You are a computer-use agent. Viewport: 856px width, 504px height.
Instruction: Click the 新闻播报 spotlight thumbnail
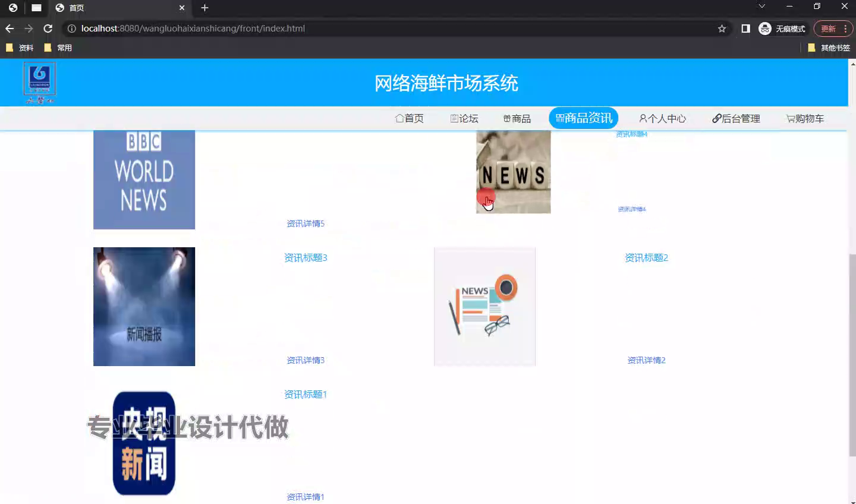144,307
